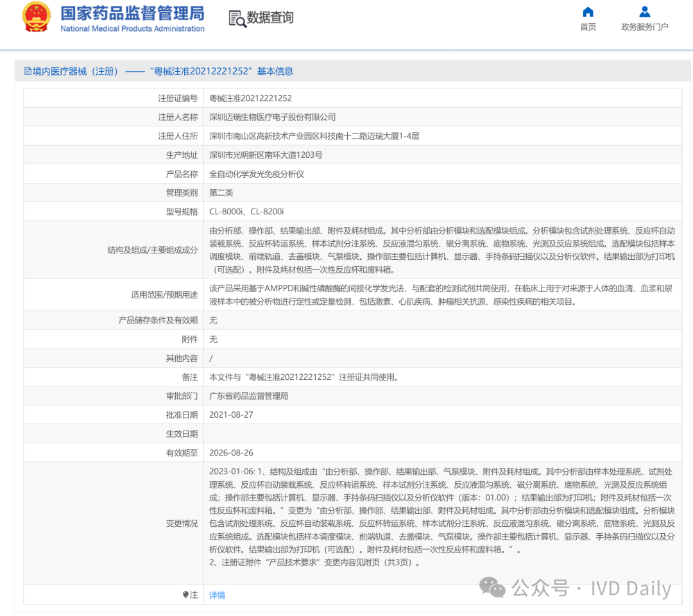The image size is (693, 616).
Task: Open 详情 link in the 注 row
Action: click(217, 595)
